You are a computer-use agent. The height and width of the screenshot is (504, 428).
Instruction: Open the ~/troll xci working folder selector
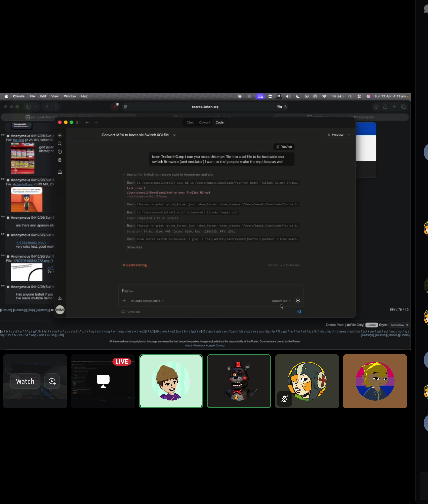pos(131,312)
